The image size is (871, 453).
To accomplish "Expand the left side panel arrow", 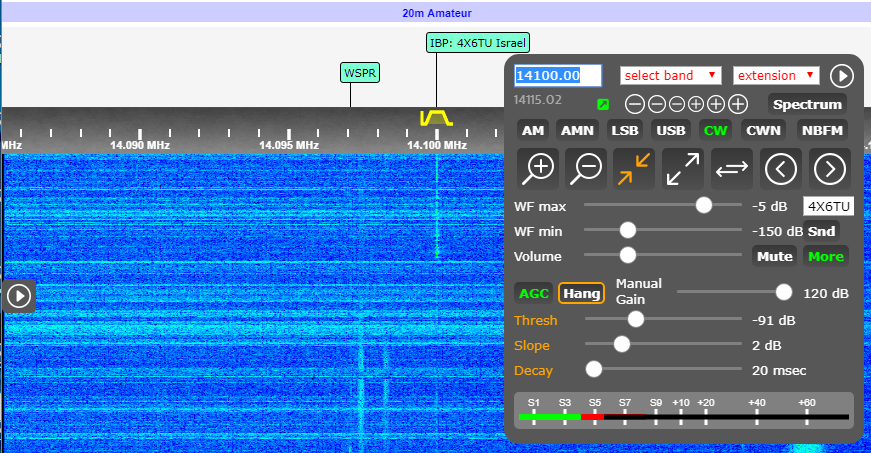I will pos(20,296).
